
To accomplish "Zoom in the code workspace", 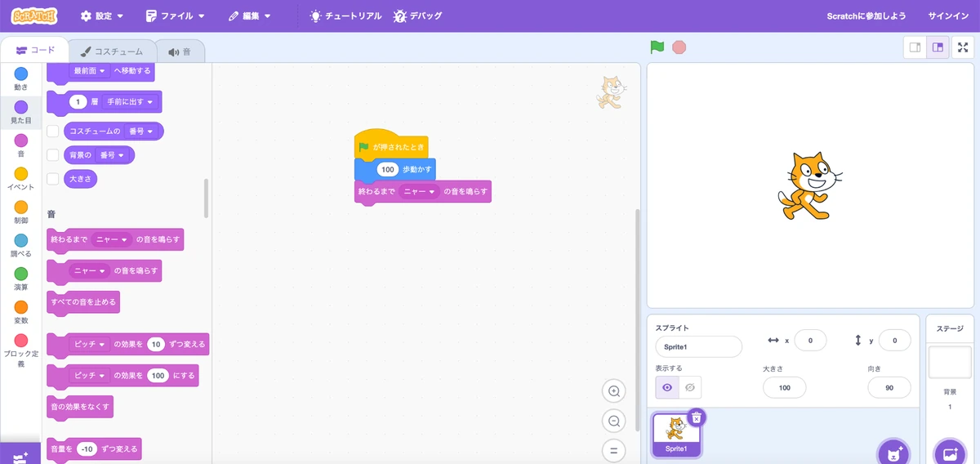I will point(613,391).
